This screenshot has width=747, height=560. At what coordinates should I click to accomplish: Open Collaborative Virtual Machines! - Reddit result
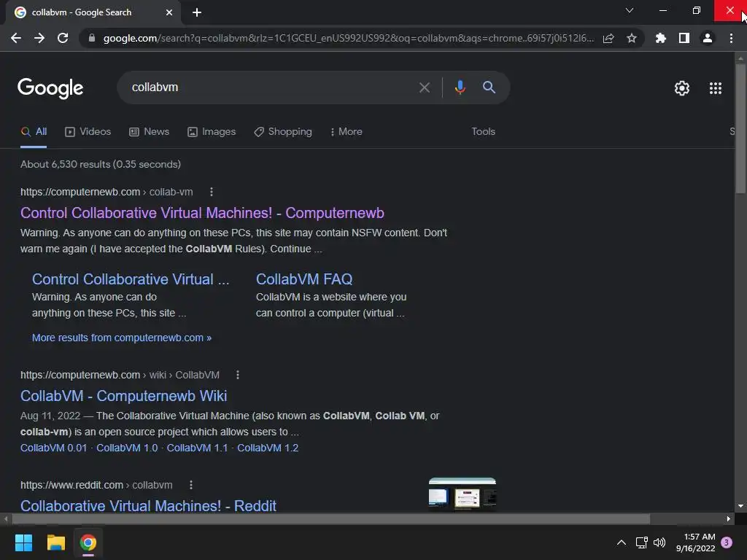(x=148, y=506)
